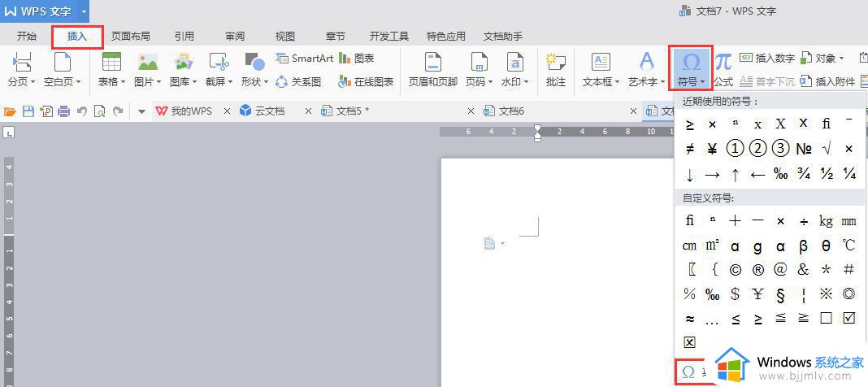Switch to 文档6 document tab
Viewport: 868px width, 387px height.
pos(505,111)
